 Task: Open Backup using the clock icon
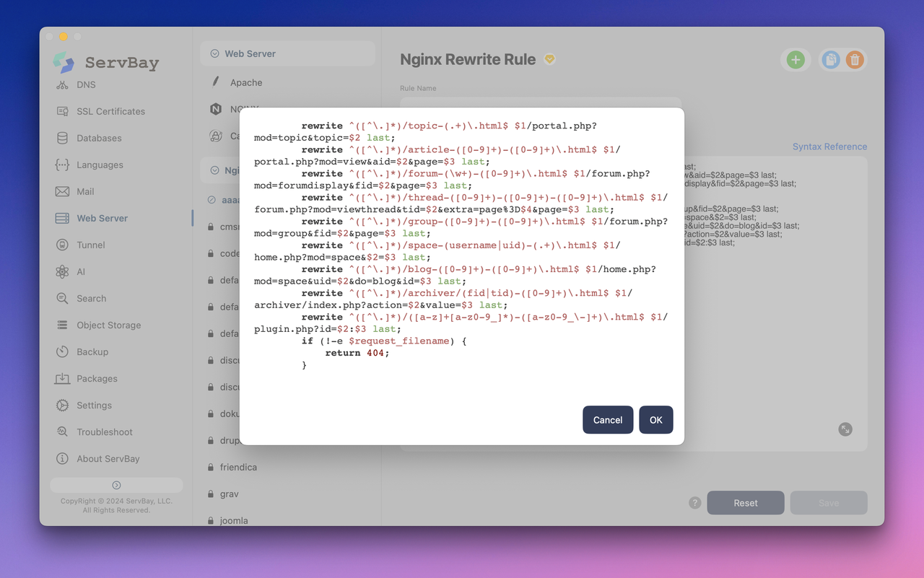click(62, 351)
